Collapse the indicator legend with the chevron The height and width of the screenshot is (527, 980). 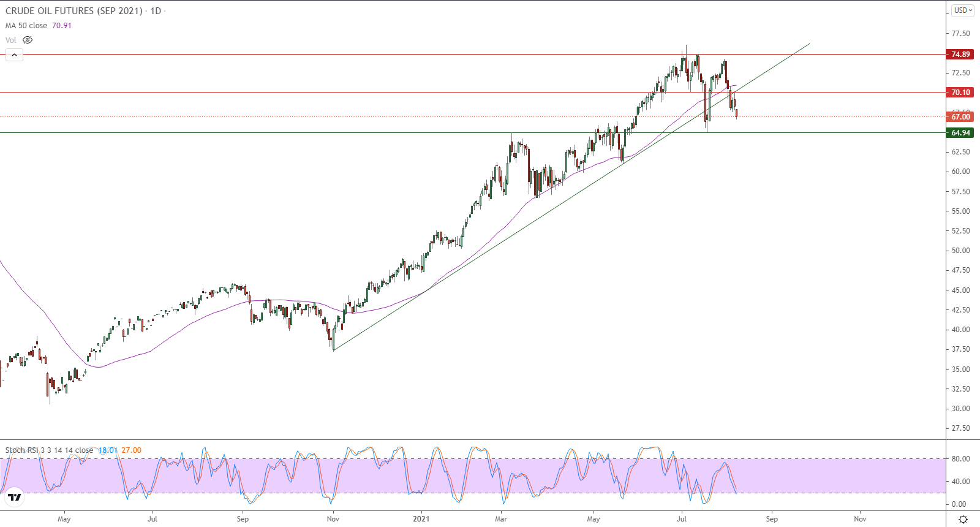tap(14, 55)
